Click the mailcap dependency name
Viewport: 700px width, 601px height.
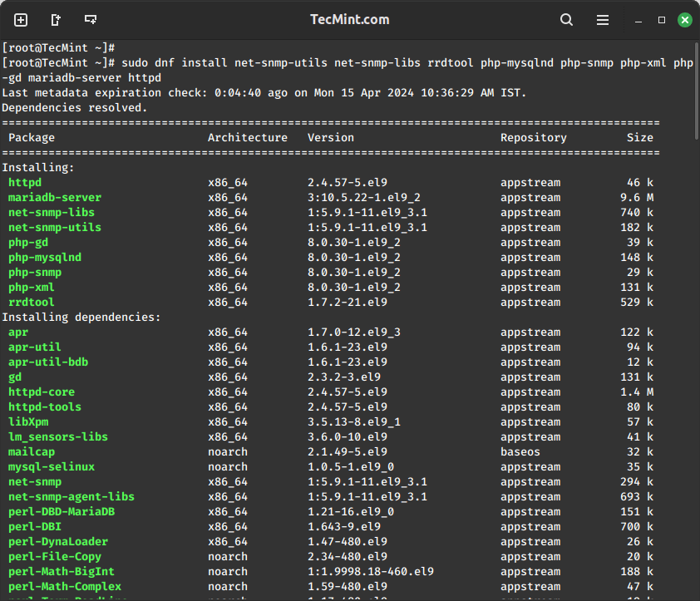32,452
